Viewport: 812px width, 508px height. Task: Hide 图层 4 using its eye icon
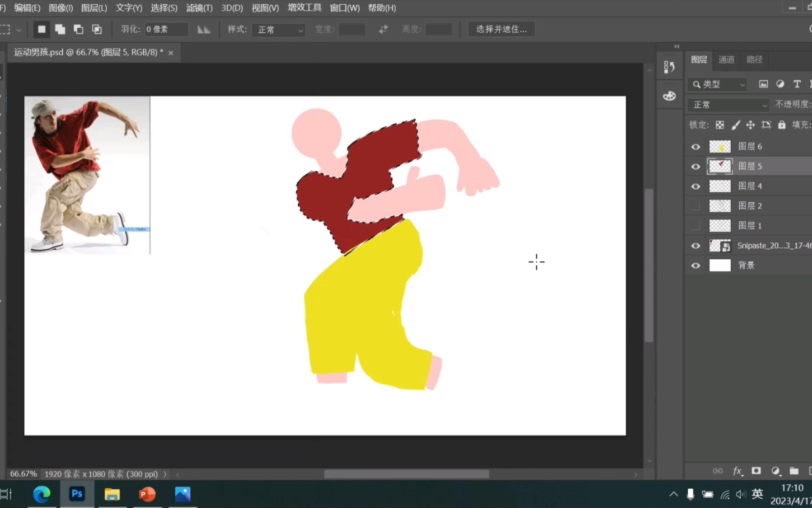tap(695, 186)
